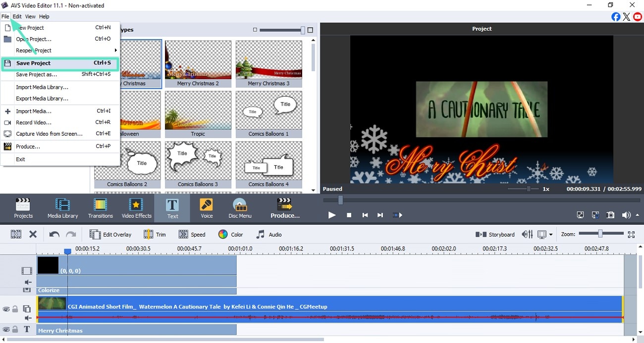Click the playback speed slider

pyautogui.click(x=524, y=189)
